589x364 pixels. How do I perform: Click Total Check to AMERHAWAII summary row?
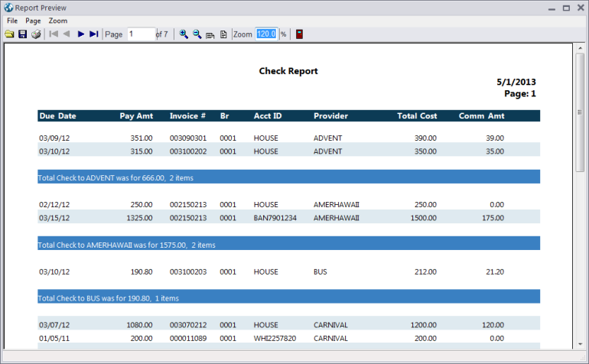click(x=289, y=243)
